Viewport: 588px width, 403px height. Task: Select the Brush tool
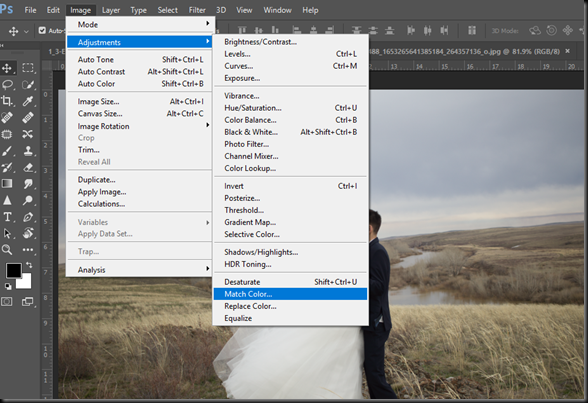[7, 151]
